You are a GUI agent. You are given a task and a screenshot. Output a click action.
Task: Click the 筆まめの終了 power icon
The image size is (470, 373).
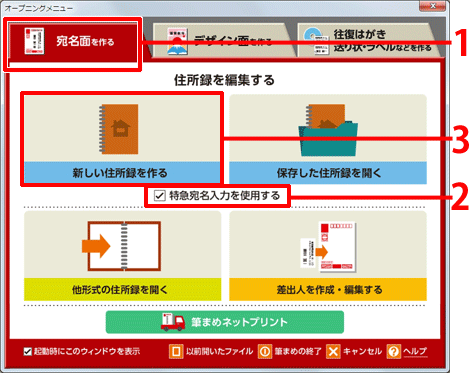tap(265, 351)
